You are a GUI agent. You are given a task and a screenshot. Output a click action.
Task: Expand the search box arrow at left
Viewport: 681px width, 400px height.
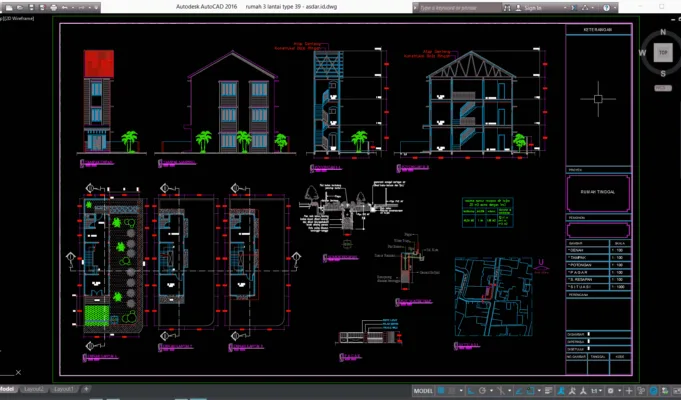[x=415, y=8]
